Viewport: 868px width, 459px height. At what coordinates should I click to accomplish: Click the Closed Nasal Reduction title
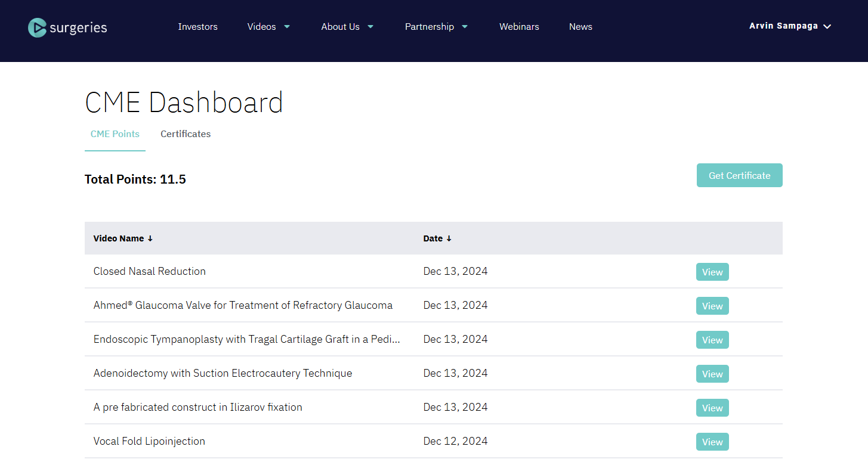point(150,271)
